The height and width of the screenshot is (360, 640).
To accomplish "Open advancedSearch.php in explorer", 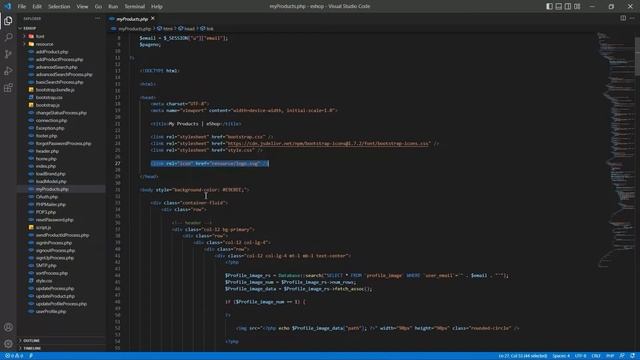I will [56, 67].
